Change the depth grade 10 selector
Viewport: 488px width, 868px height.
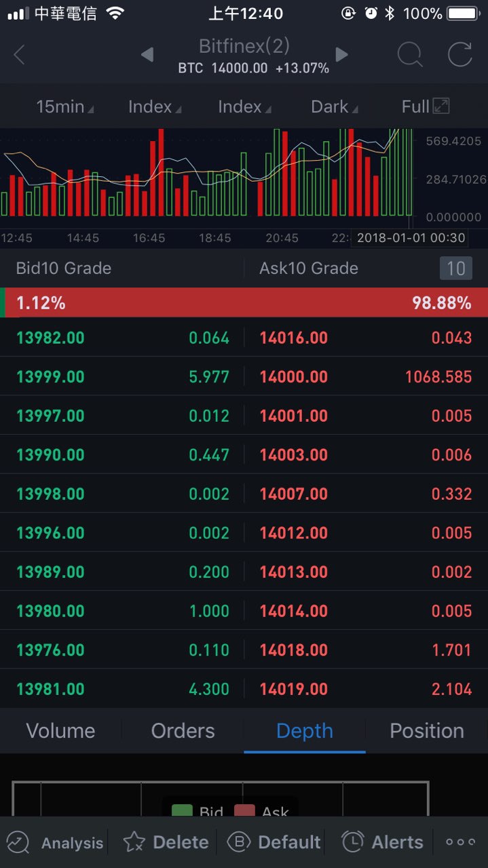tap(456, 269)
